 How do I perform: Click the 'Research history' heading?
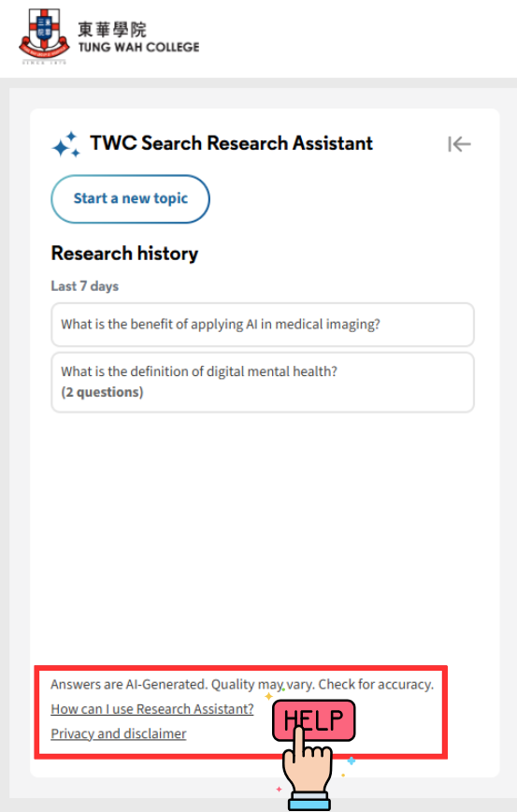124,254
